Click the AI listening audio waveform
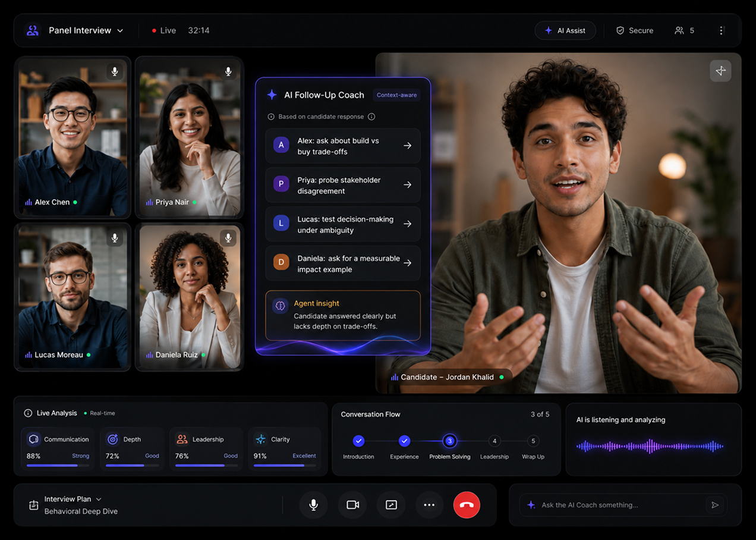 [x=650, y=446]
